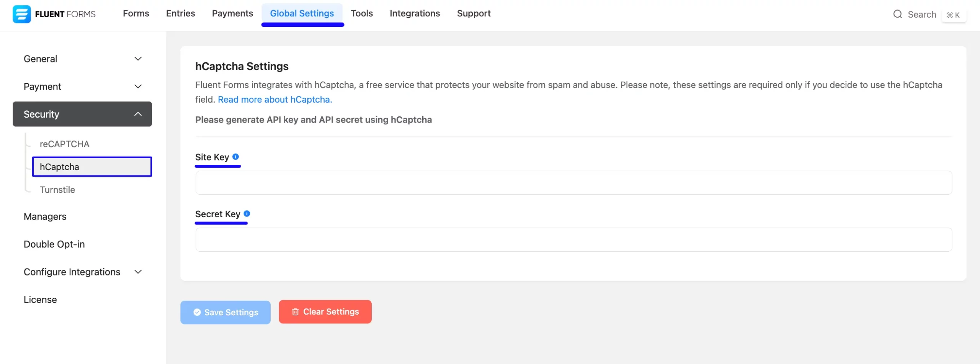Open the Integrations menu
Screen dimensions: 980x364
[x=415, y=13]
